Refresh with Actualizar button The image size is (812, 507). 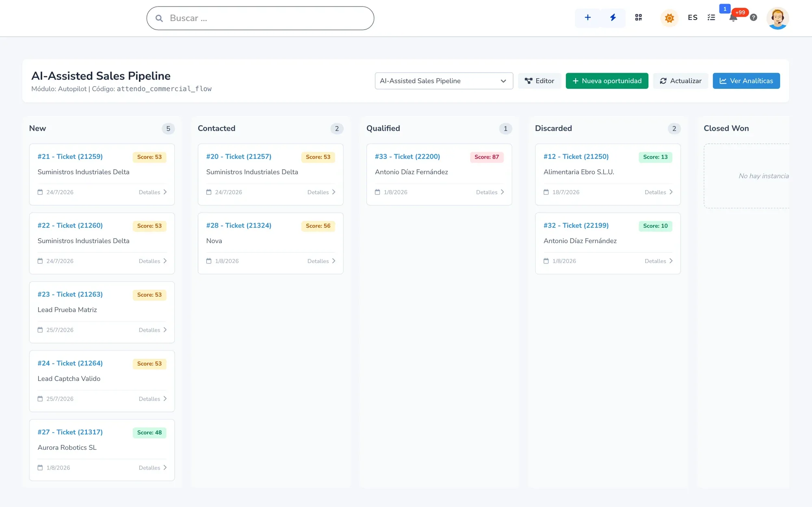pos(680,81)
